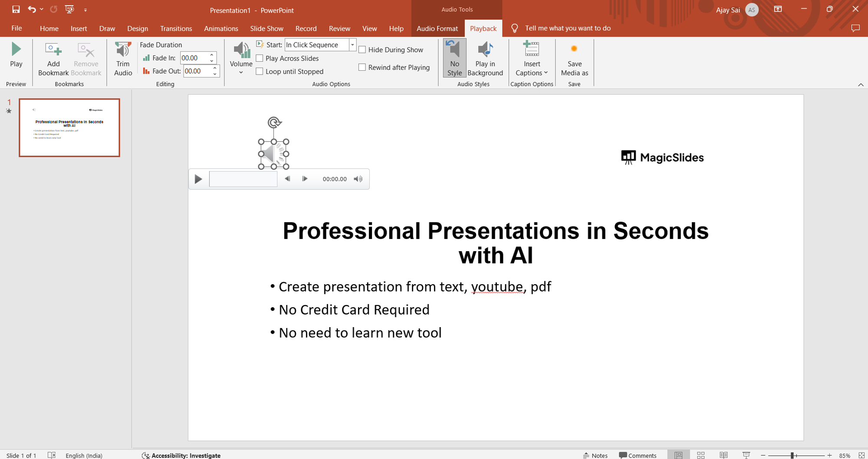Open the Record tab
Screen dimensions: 868x459
(x=306, y=28)
